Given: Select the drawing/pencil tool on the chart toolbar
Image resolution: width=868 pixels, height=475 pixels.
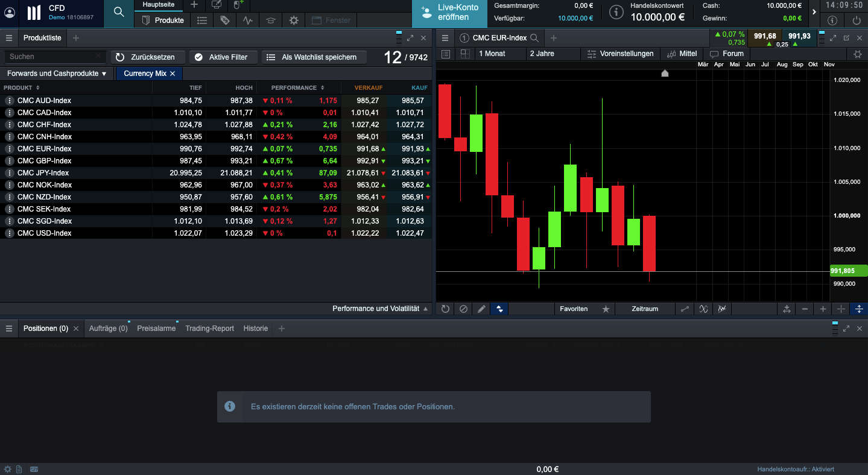Looking at the screenshot, I should point(481,309).
